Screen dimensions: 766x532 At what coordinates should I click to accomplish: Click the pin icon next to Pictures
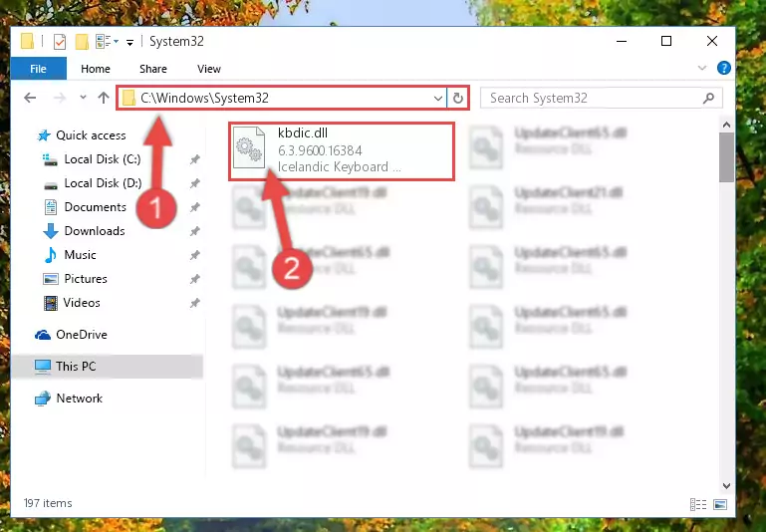click(x=195, y=279)
